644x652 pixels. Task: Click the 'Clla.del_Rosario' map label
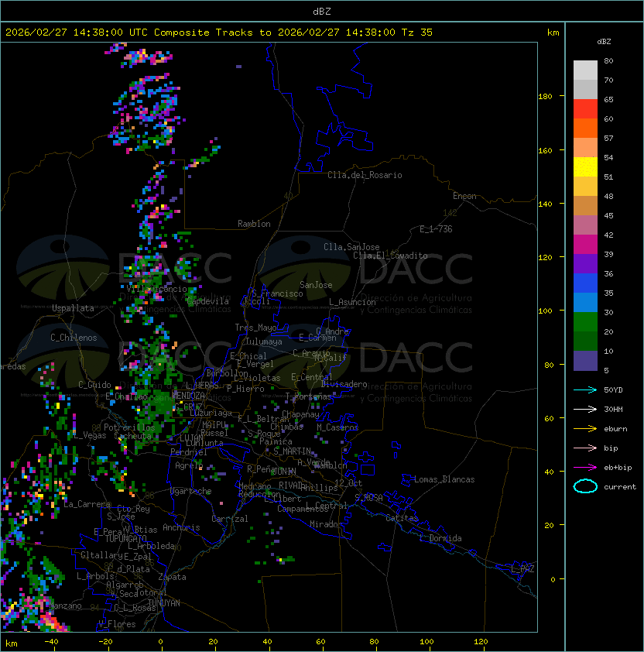(x=365, y=175)
